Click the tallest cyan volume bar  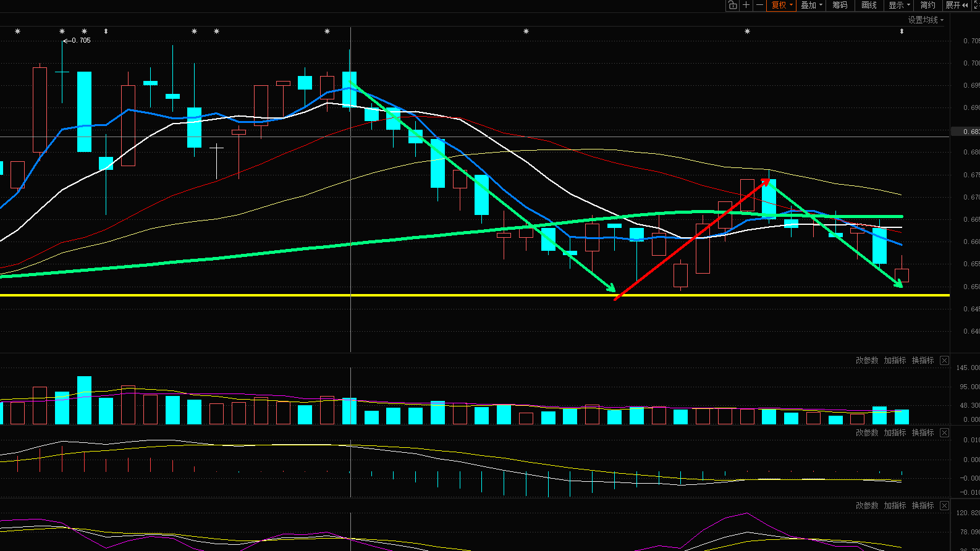[x=84, y=400]
